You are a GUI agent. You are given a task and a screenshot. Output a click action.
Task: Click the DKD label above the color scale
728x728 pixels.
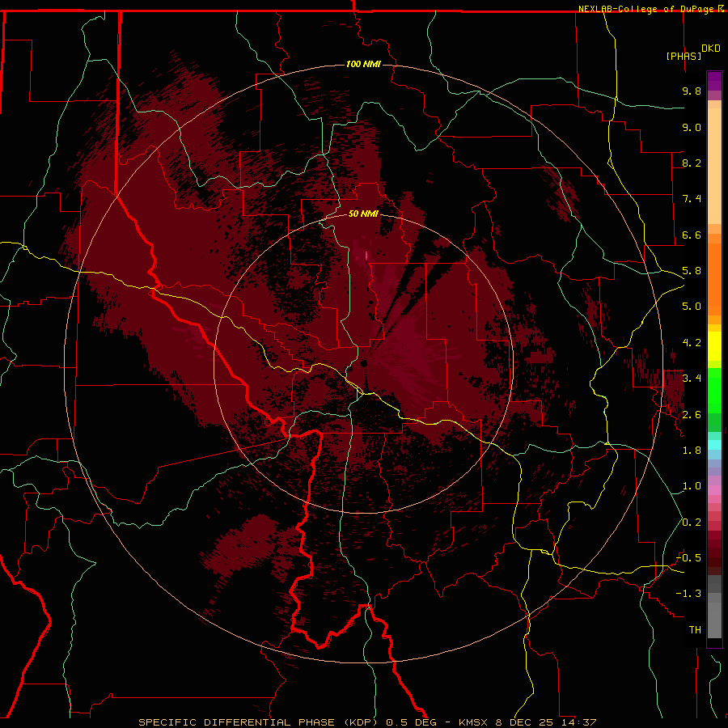711,49
